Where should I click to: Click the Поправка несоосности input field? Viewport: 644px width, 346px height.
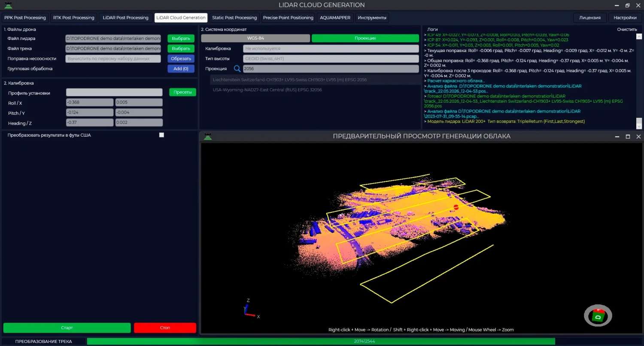coord(113,58)
